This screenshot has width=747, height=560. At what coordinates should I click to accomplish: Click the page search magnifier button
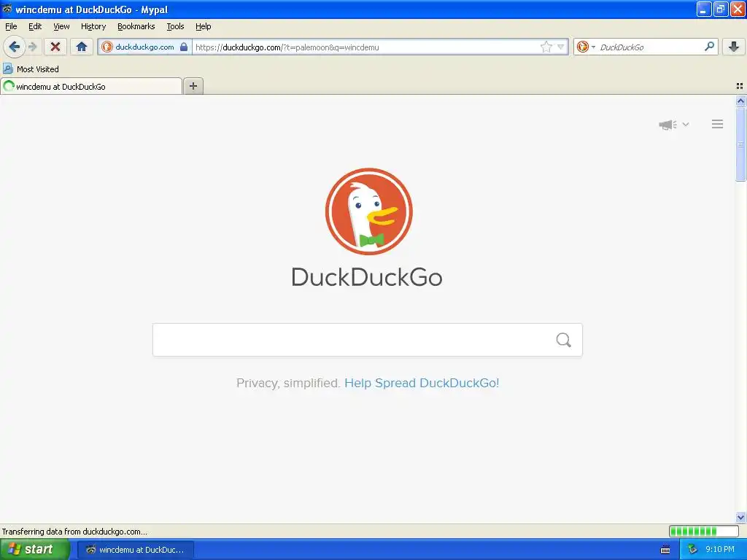pyautogui.click(x=564, y=340)
